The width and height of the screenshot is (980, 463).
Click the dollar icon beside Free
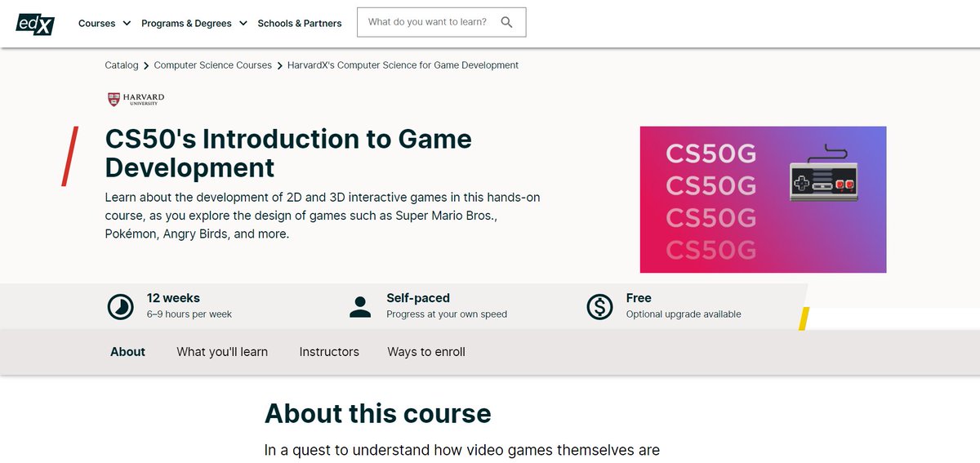[x=599, y=306]
